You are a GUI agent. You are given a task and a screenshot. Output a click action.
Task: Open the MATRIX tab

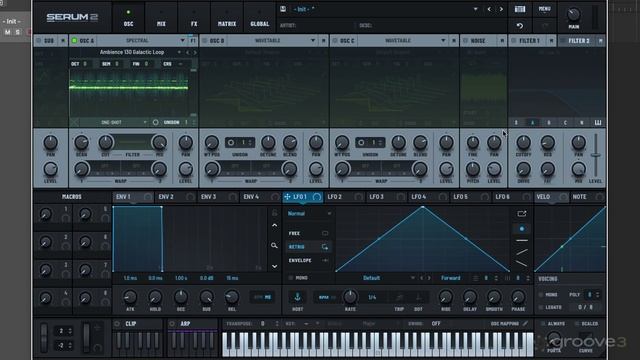(227, 18)
